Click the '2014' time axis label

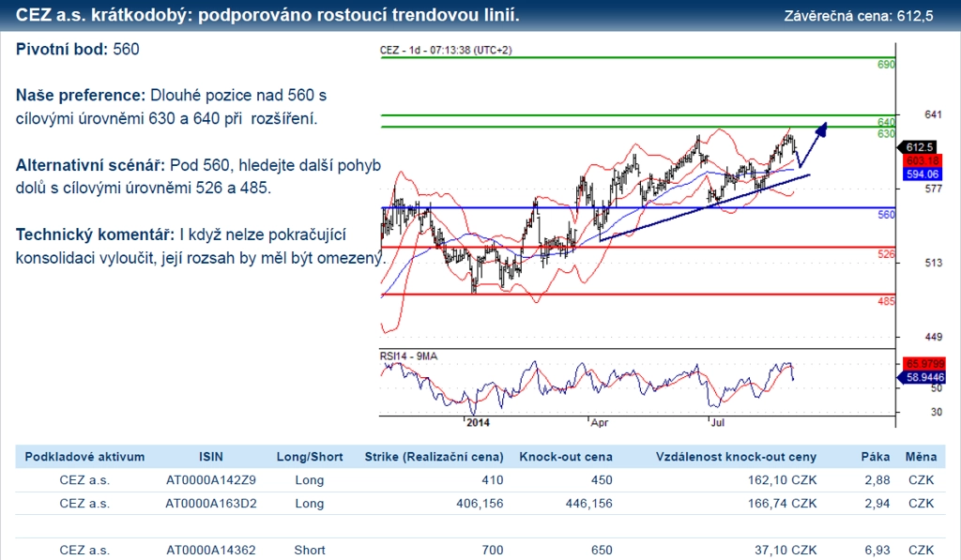(x=478, y=423)
